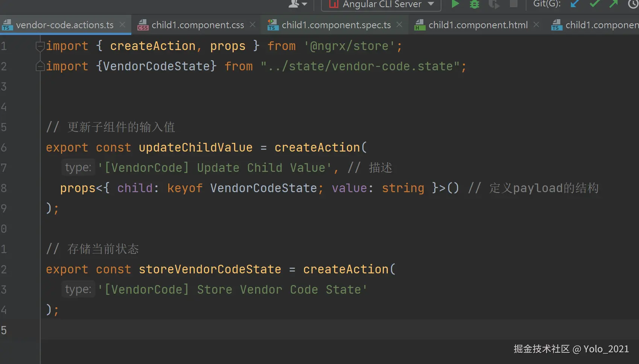This screenshot has width=639, height=364.
Task: Click the '[VendorCode] Update Child Value' string
Action: [x=215, y=168]
